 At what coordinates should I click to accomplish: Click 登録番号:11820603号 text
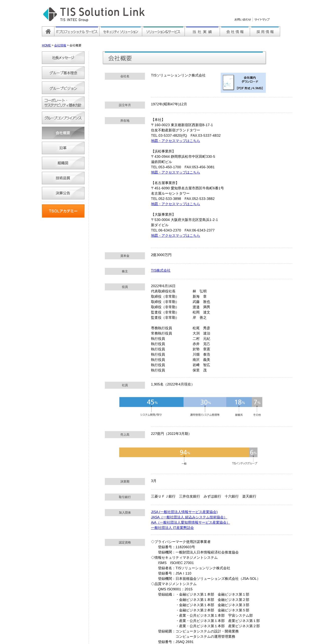pyautogui.click(x=177, y=547)
